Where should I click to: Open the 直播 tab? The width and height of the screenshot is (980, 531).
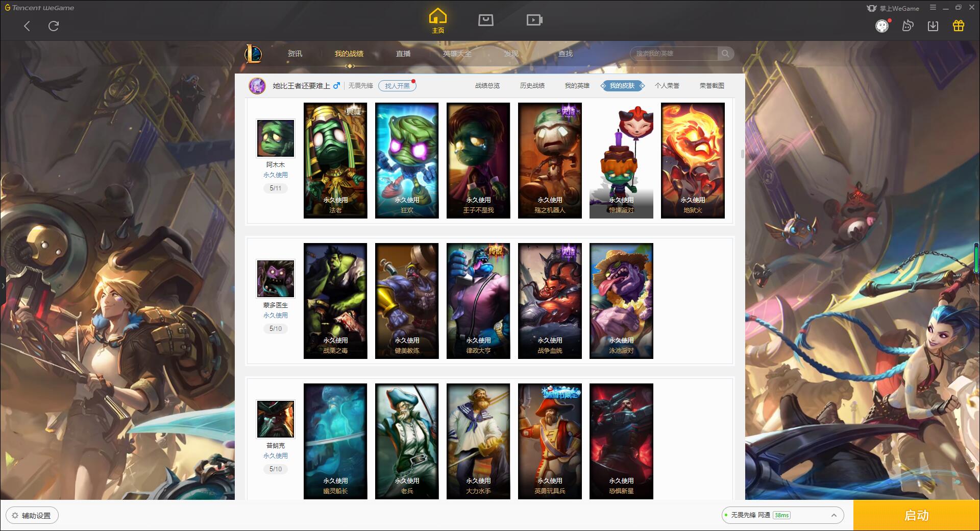[x=403, y=54]
